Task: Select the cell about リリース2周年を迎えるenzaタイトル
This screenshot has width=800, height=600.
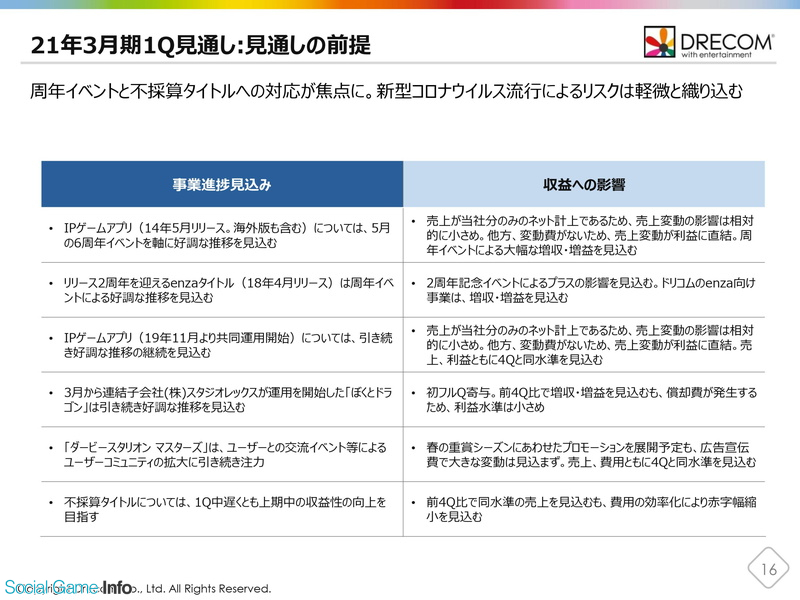Action: pos(222,290)
